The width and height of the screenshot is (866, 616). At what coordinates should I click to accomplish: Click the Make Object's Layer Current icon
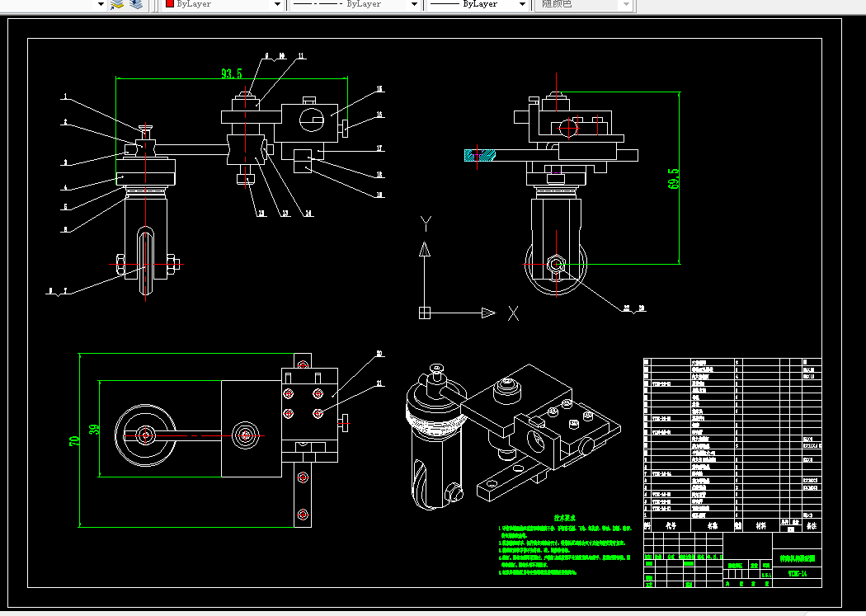coord(116,4)
